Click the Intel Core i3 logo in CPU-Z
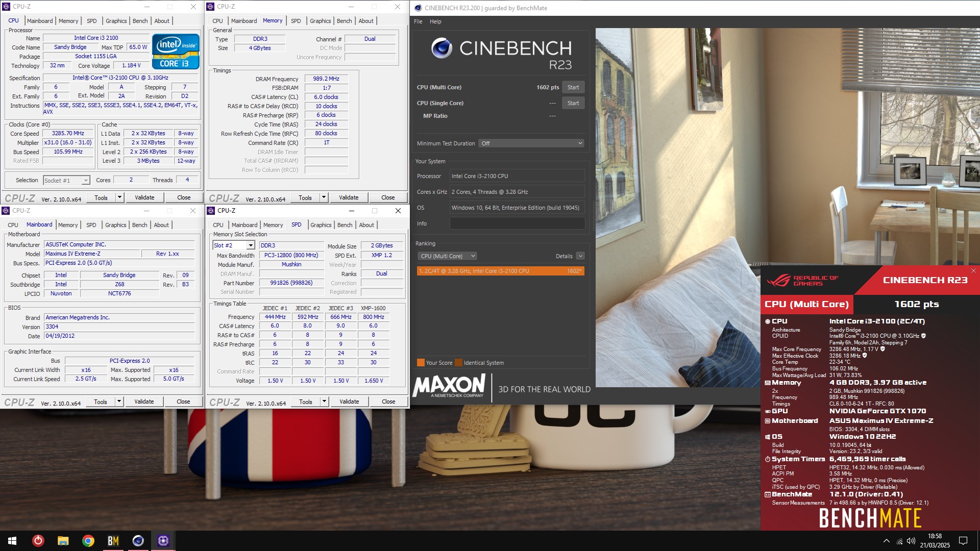The width and height of the screenshot is (980, 551). 176,52
